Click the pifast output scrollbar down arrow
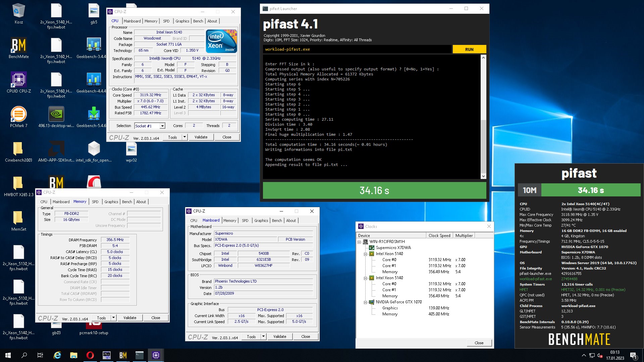 click(483, 176)
